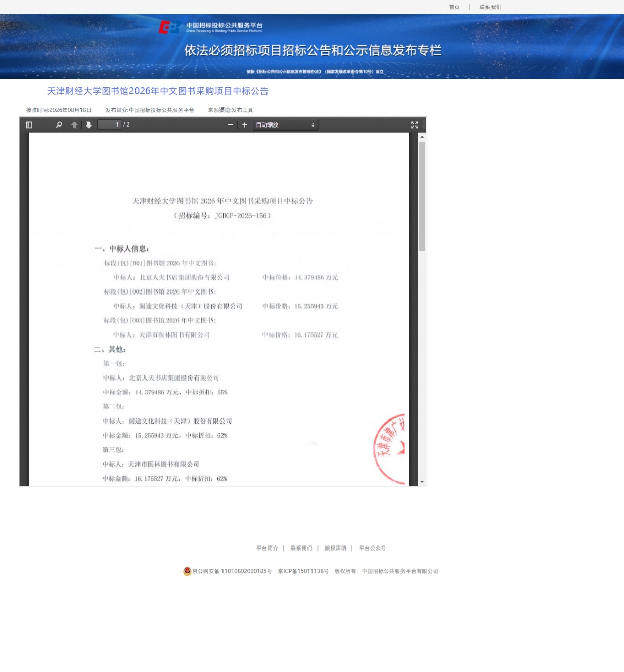This screenshot has height=672, width=624.
Task: Open 平台简介 footer link
Action: [x=267, y=548]
